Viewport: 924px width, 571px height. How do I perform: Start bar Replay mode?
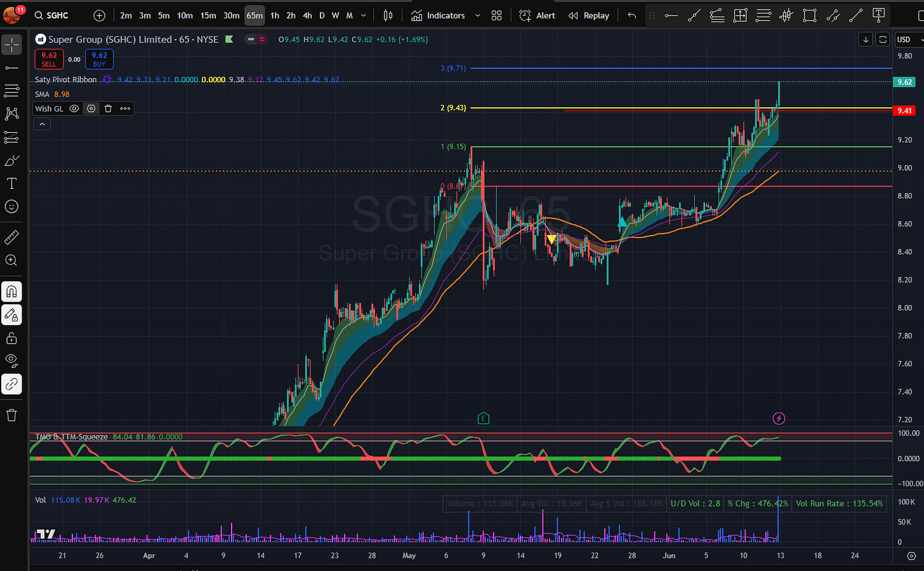[x=588, y=15]
